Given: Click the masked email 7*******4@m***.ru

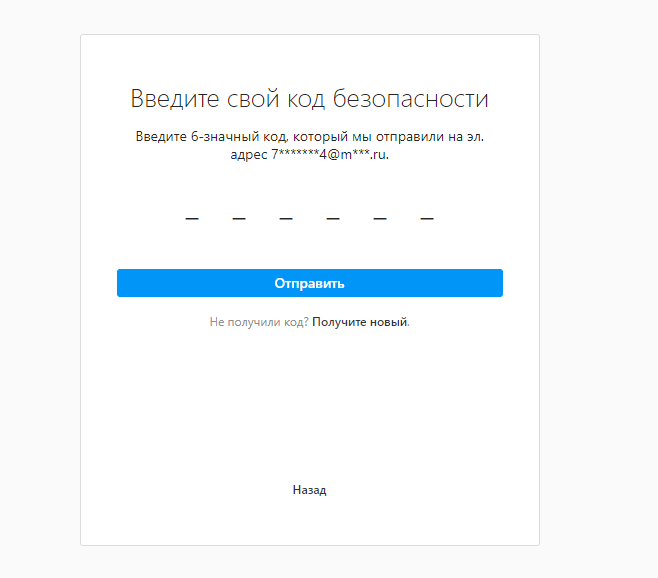Looking at the screenshot, I should (x=329, y=155).
